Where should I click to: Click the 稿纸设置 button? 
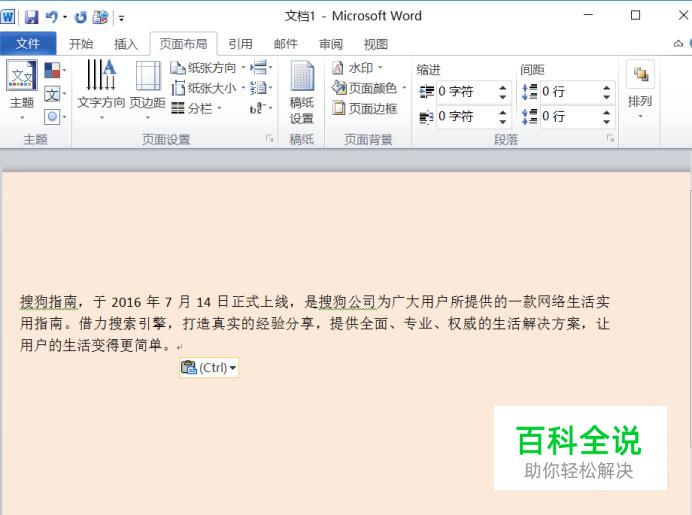pos(302,93)
